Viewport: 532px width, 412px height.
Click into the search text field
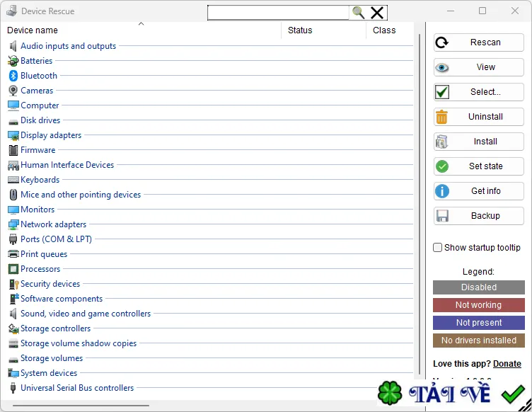pos(278,13)
